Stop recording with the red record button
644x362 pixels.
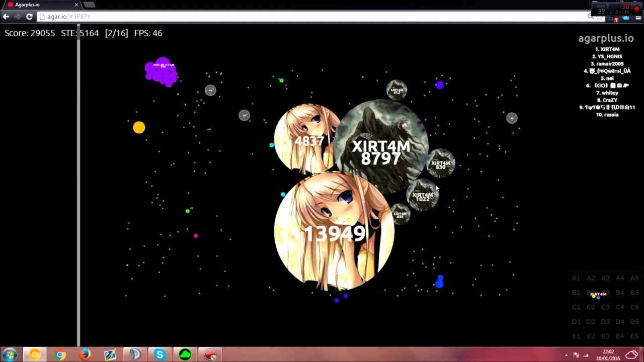[x=637, y=9]
